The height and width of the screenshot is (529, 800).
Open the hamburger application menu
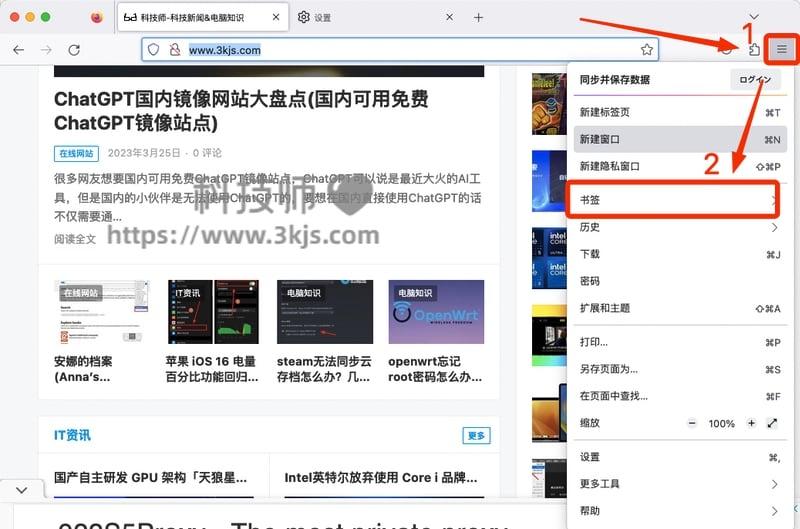pyautogui.click(x=782, y=49)
